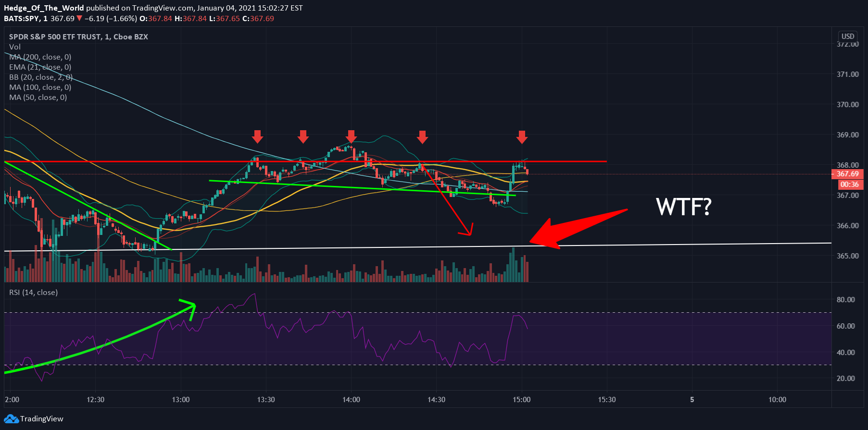The image size is (868, 430).
Task: Click the 365.00 price axis label
Action: click(x=848, y=256)
